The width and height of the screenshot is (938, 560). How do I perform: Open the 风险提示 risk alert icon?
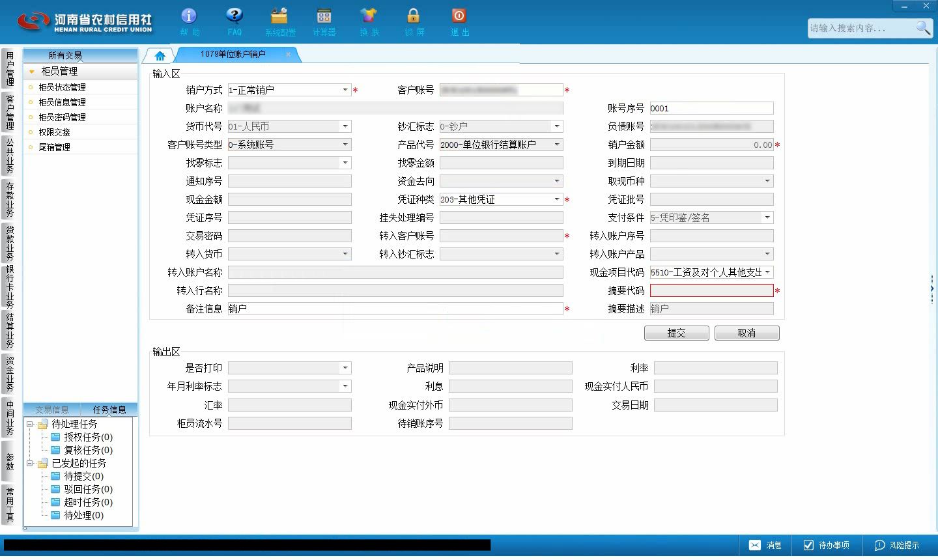[880, 546]
